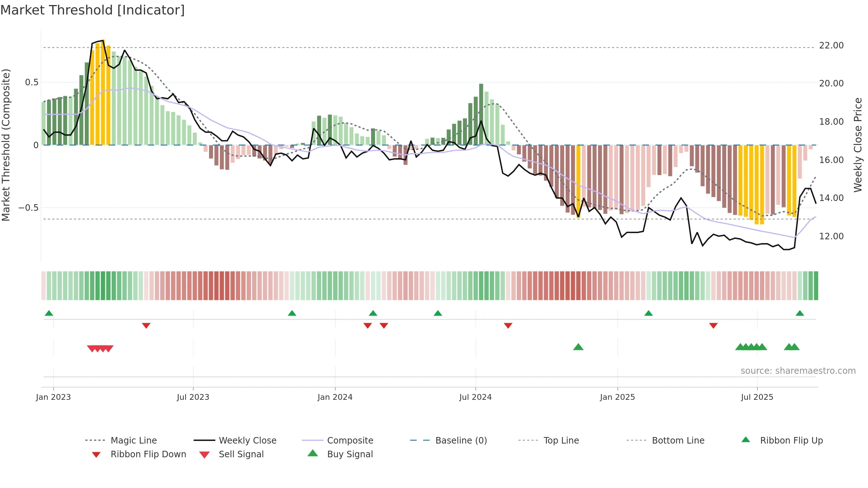Toggle the Ribbon Flip Up legend entry
This screenshot has height=488, width=868.
782,440
